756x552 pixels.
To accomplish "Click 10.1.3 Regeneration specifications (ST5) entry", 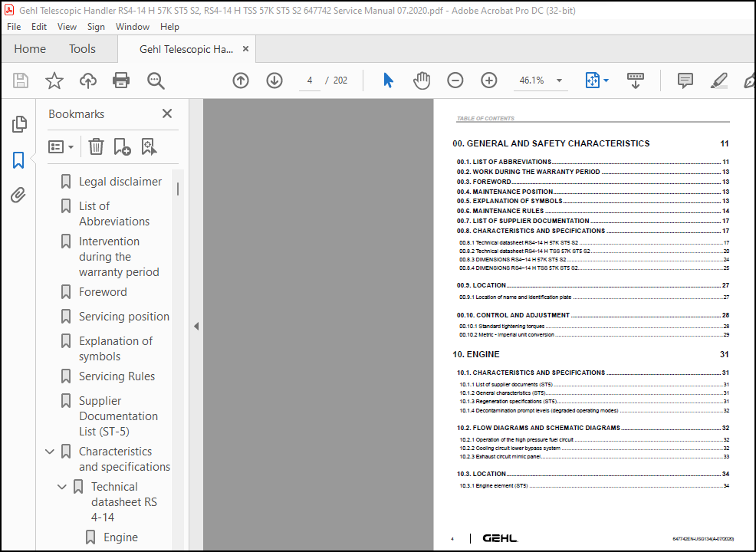I will click(x=594, y=402).
